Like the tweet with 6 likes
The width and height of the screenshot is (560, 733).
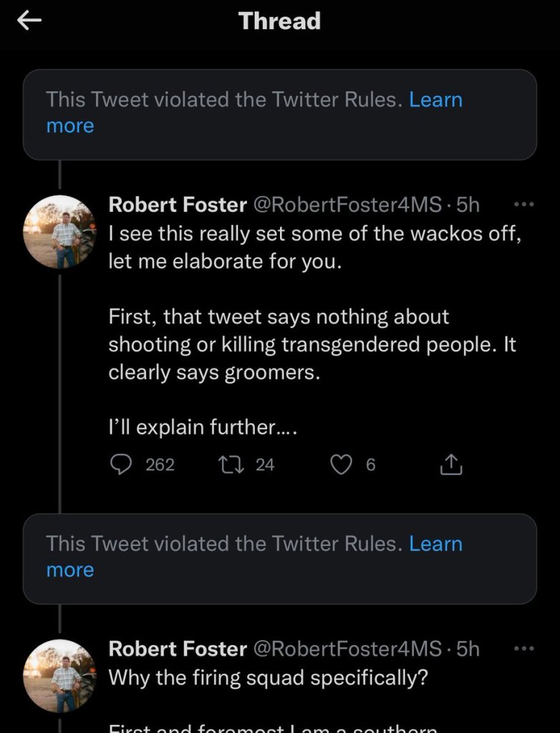[342, 465]
